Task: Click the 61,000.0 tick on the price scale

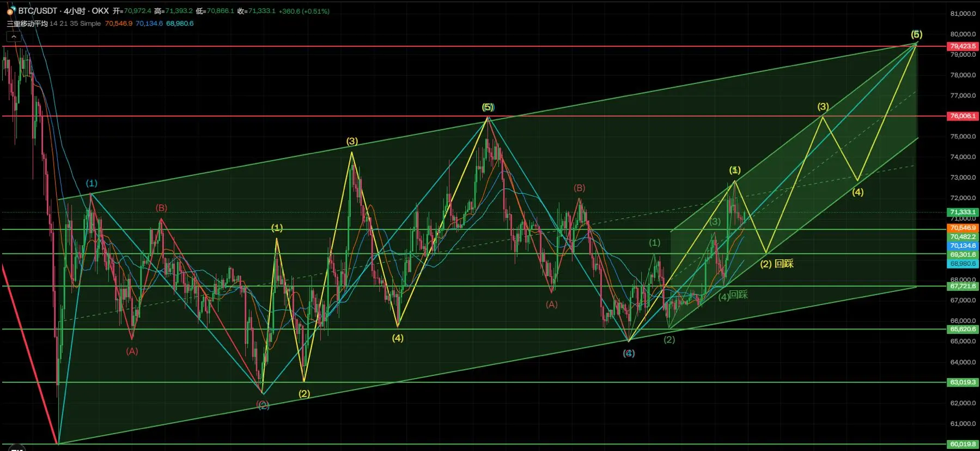Action: click(963, 424)
